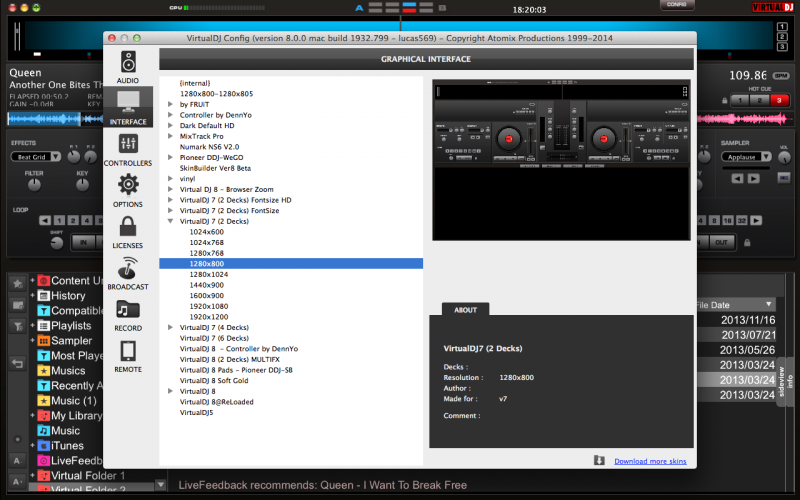This screenshot has height=500, width=800.
Task: Open the Record folder icon
Action: pyautogui.click(x=128, y=314)
